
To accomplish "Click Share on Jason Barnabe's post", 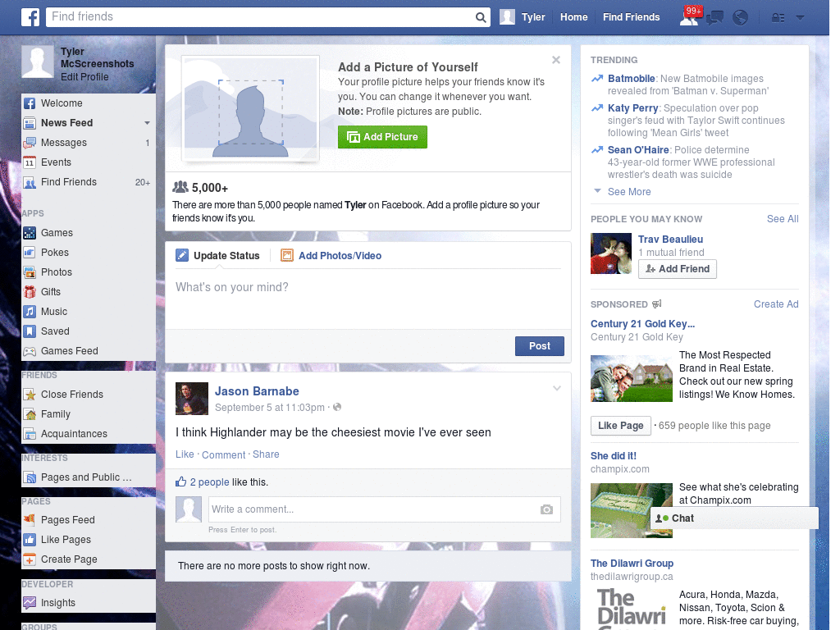I will pos(266,454).
